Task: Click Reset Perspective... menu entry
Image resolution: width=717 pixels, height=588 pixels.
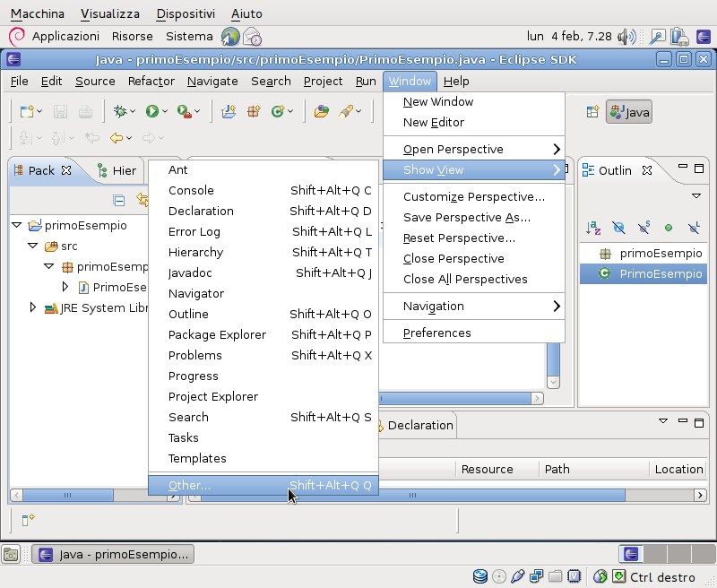Action: coord(474,238)
